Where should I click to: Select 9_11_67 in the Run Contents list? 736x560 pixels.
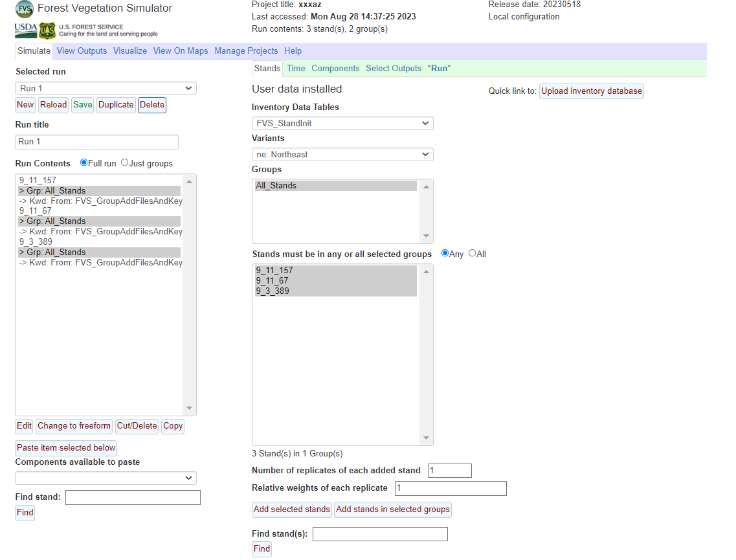pos(100,211)
